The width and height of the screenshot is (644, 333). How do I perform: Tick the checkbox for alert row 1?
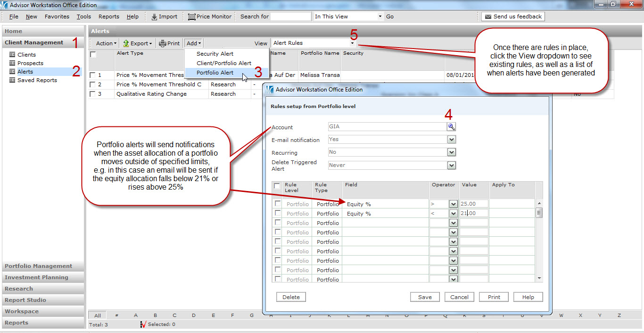pyautogui.click(x=93, y=75)
